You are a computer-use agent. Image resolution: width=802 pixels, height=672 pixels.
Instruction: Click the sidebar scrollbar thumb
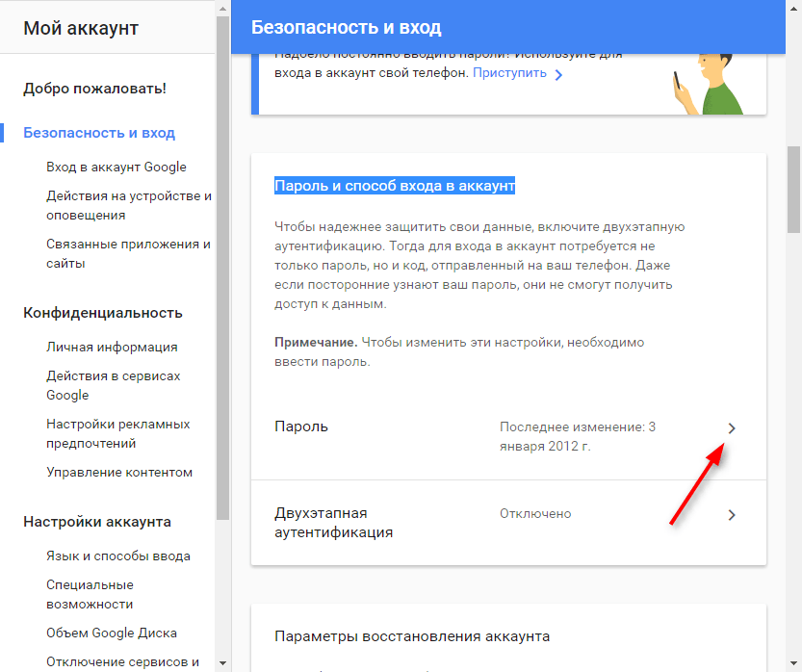pos(222,268)
